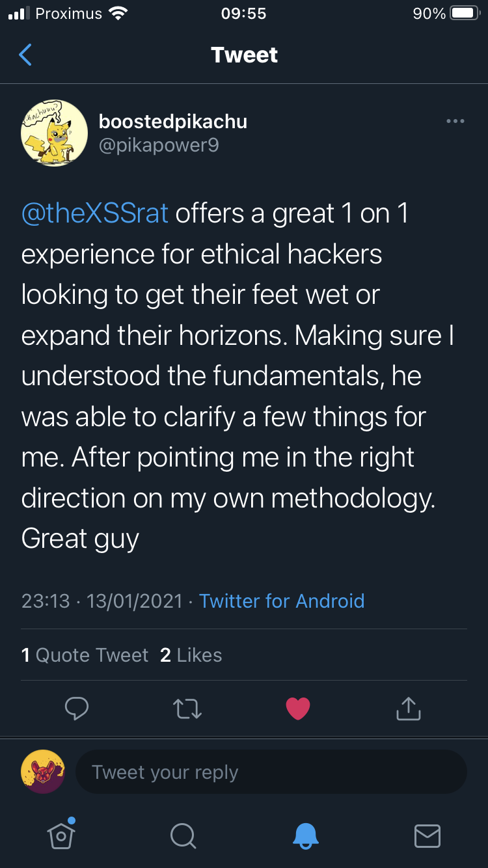Tap the retweet icon
Screen dimensions: 488x868
pos(187,709)
